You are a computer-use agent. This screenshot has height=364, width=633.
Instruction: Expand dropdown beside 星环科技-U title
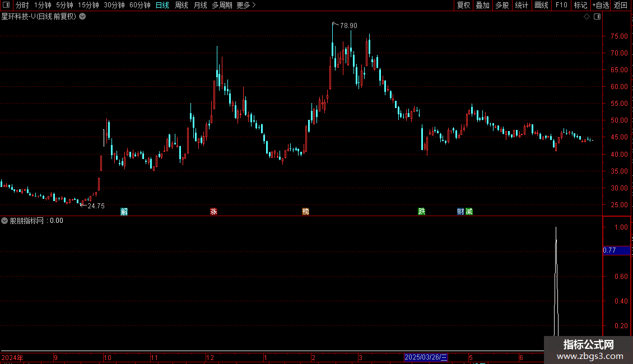[82, 17]
